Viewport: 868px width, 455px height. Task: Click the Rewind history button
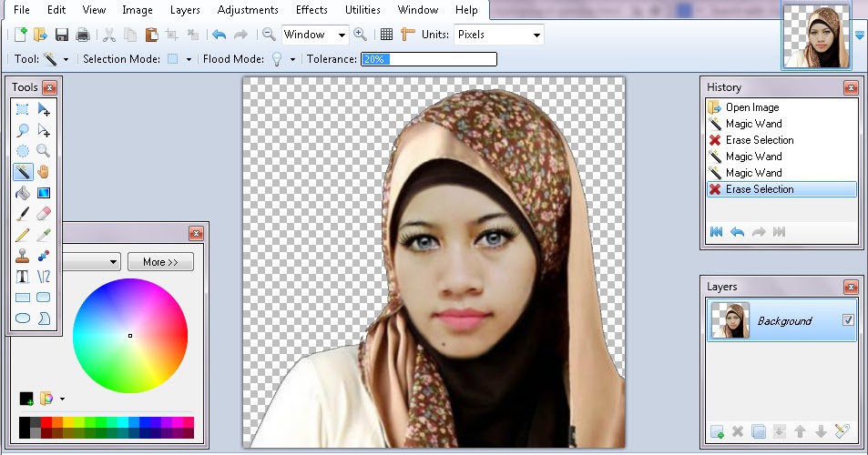[716, 232]
